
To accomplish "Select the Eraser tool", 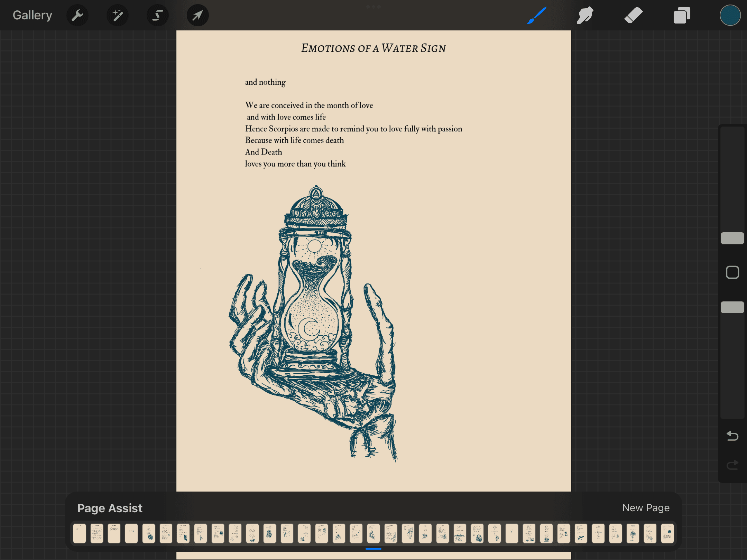I will coord(633,15).
